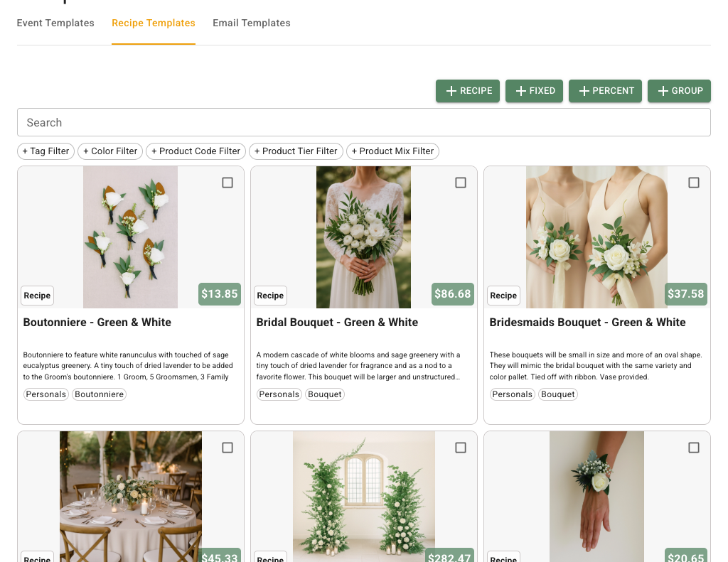
Task: Select the Recipe Templates tab
Action: [154, 23]
